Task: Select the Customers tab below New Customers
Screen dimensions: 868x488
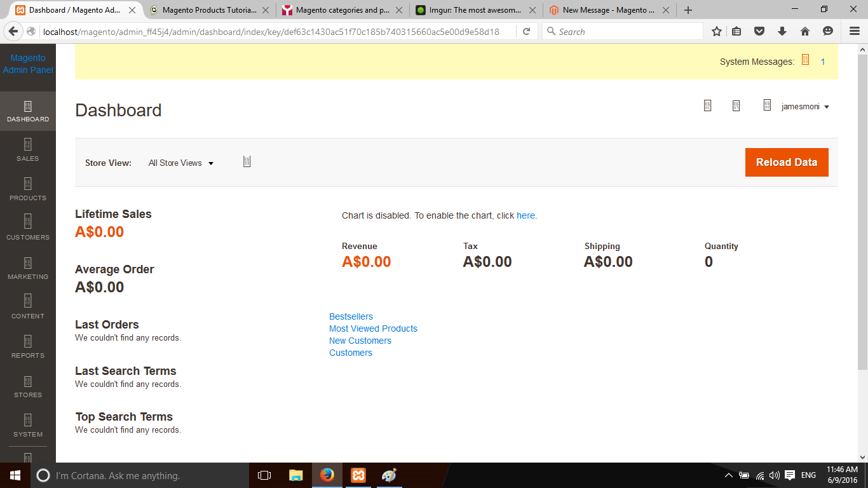Action: pyautogui.click(x=350, y=353)
